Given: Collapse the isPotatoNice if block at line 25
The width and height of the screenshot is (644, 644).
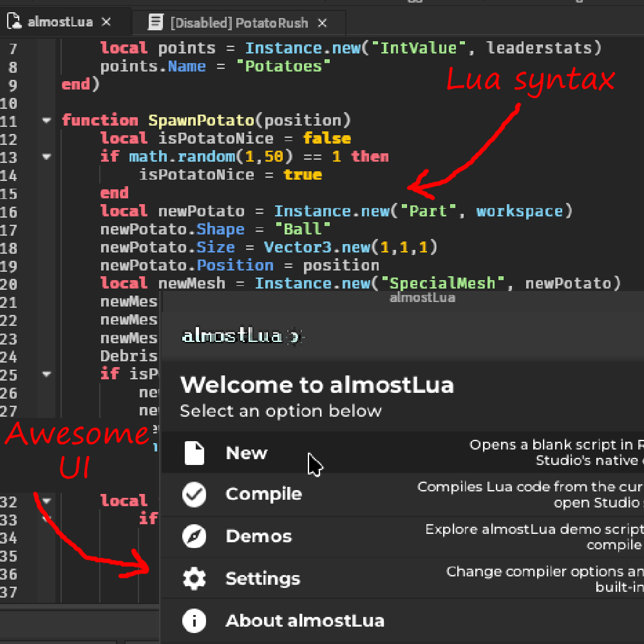Looking at the screenshot, I should (45, 374).
